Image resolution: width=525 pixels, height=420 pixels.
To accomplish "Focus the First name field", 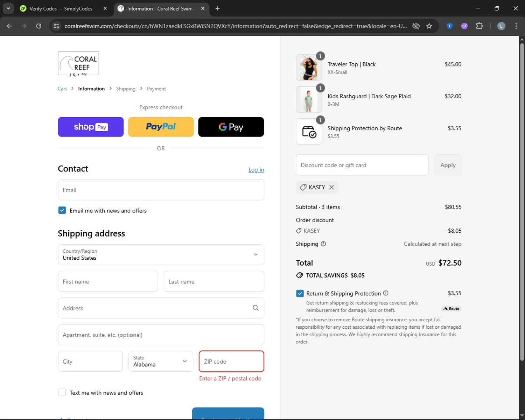I will [108, 281].
